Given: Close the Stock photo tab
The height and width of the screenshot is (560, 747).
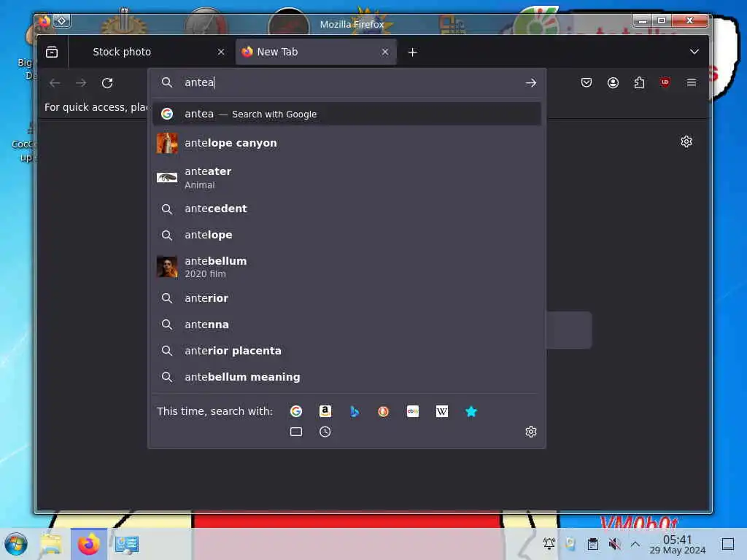Looking at the screenshot, I should coord(221,52).
